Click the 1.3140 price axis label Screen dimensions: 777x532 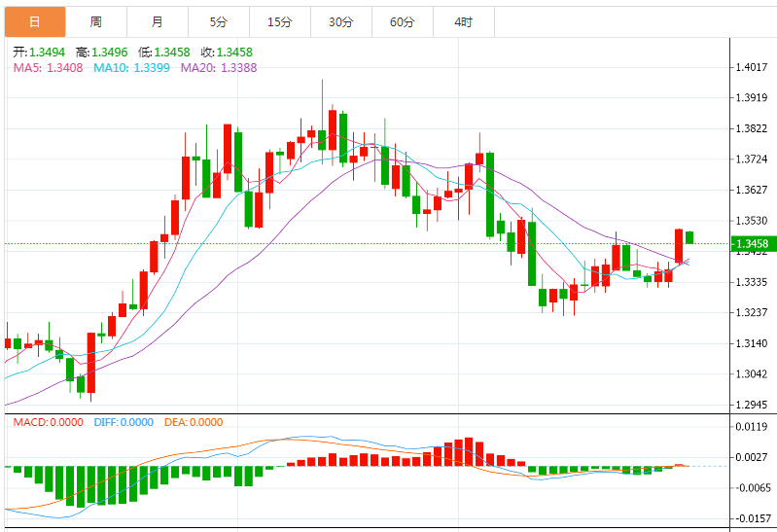[x=752, y=343]
